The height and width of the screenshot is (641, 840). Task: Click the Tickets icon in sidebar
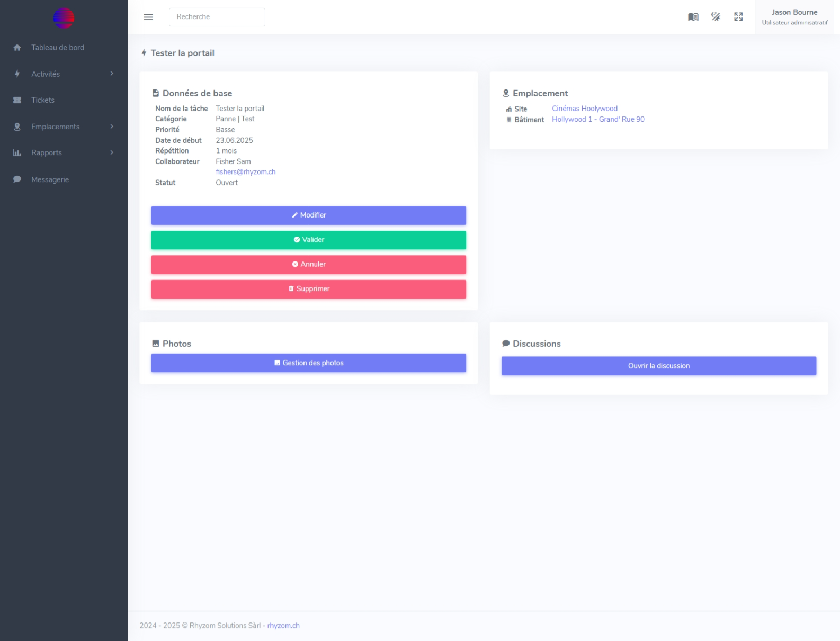[17, 100]
